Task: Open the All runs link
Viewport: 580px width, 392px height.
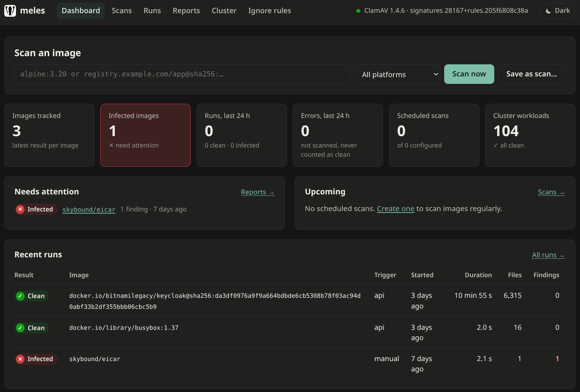Action: point(548,255)
